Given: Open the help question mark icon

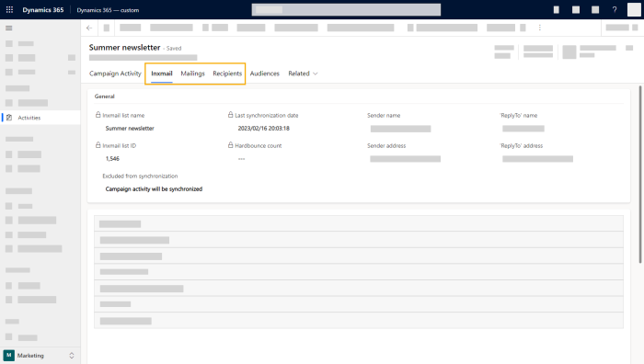Looking at the screenshot, I should pos(615,9).
